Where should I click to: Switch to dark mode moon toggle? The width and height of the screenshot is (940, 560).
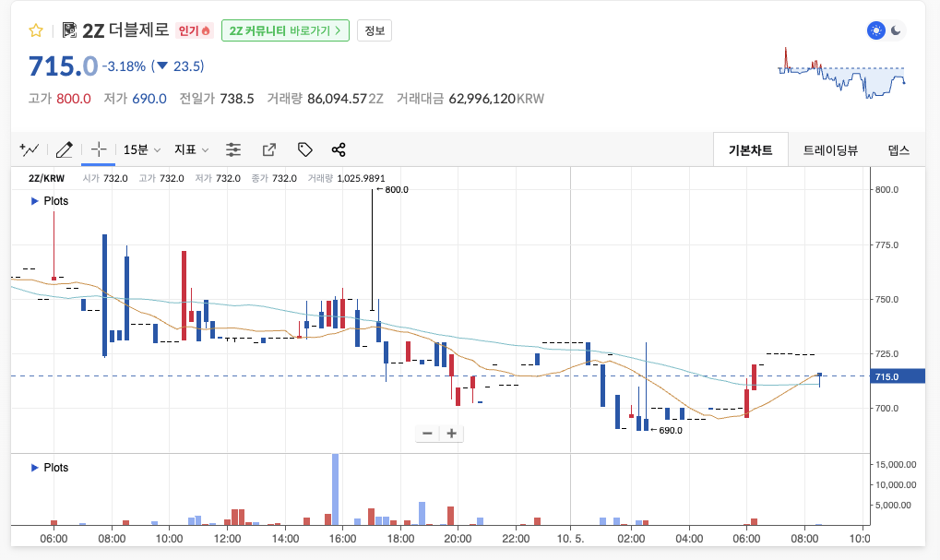[896, 30]
